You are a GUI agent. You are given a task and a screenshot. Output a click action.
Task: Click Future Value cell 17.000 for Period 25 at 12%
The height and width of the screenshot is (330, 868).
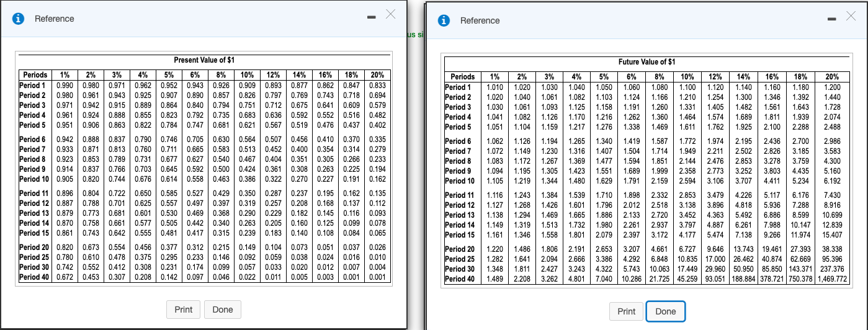715,259
